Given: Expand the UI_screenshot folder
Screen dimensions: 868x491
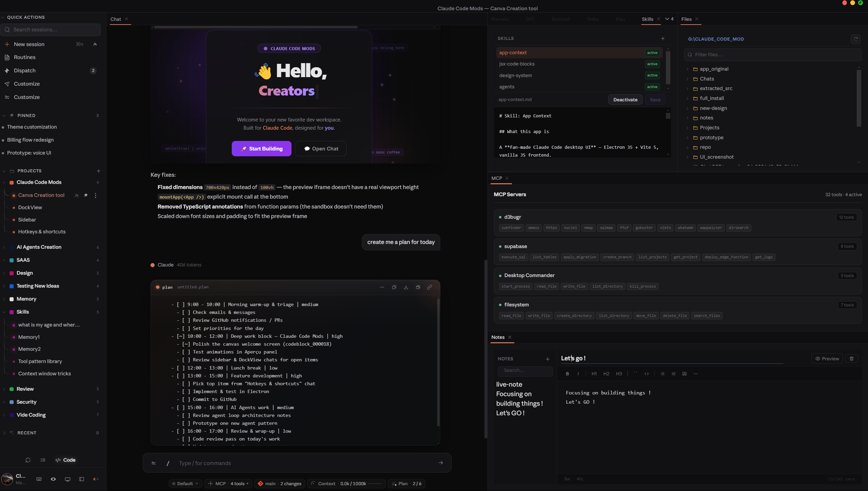Looking at the screenshot, I should click(x=687, y=157).
